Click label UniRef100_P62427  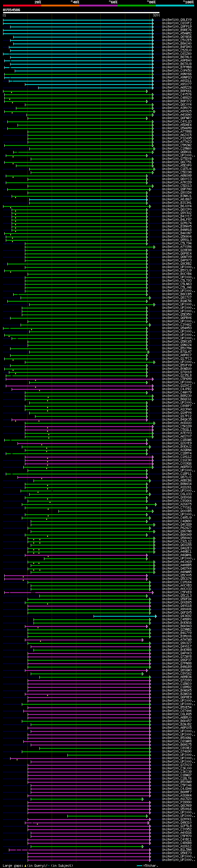click(x=177, y=528)
